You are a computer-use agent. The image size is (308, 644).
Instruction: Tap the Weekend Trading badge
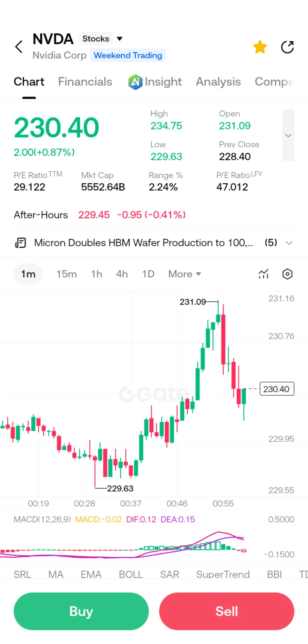coord(128,55)
